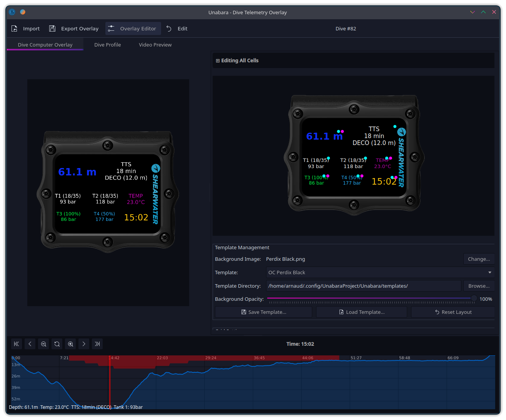Screen dimensions: 506x420
Task: Switch to the Dive Profile tab
Action: tap(108, 45)
